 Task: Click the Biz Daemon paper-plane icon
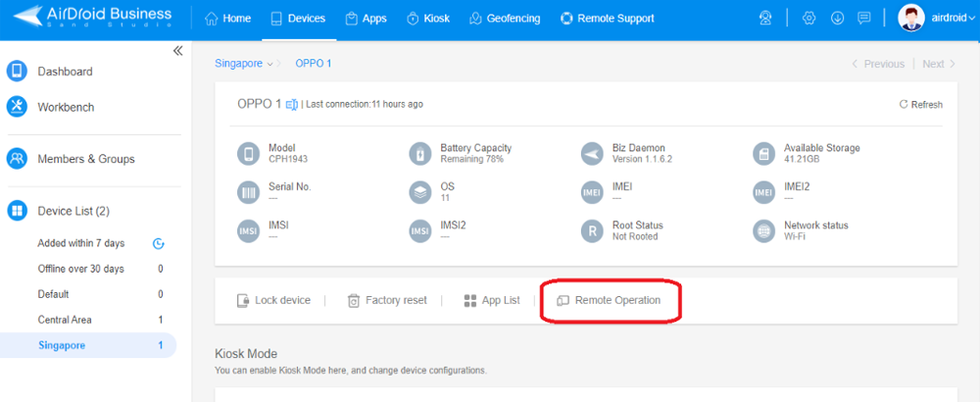591,153
